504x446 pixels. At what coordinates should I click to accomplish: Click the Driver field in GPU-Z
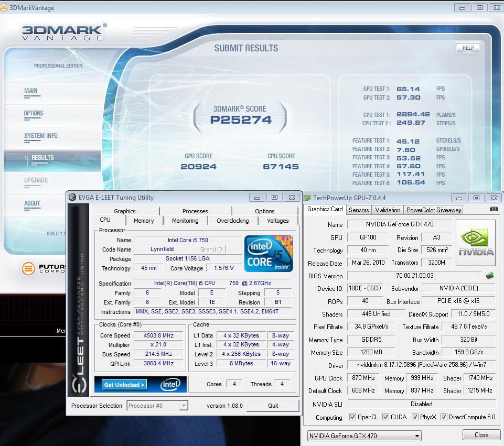(x=421, y=365)
